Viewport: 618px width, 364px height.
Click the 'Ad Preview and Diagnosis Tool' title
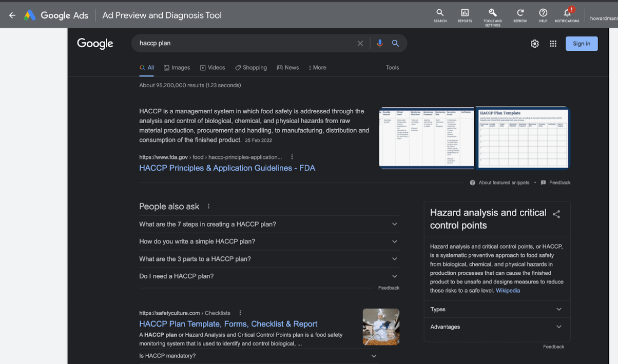[x=162, y=15]
